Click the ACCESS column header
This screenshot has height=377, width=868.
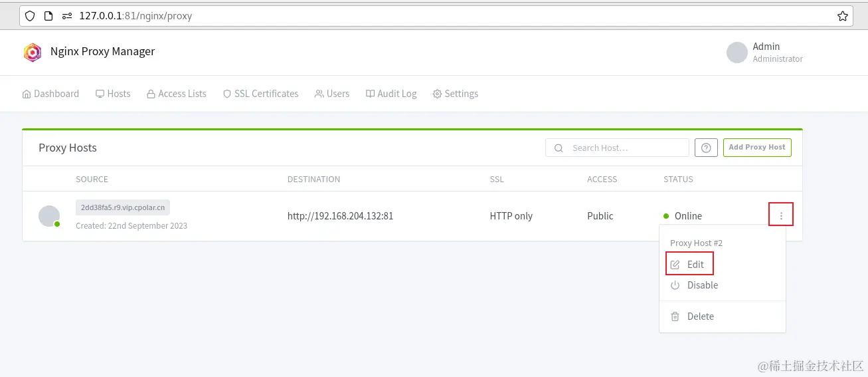(602, 180)
